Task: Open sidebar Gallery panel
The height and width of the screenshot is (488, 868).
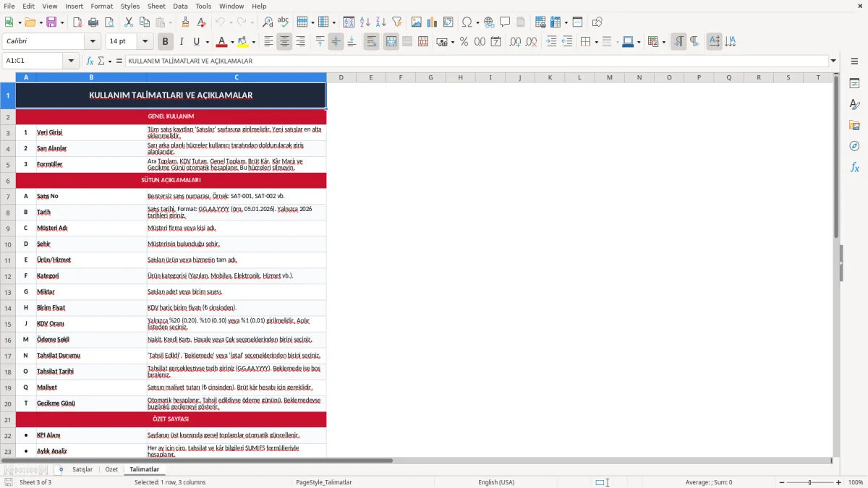Action: (x=854, y=125)
